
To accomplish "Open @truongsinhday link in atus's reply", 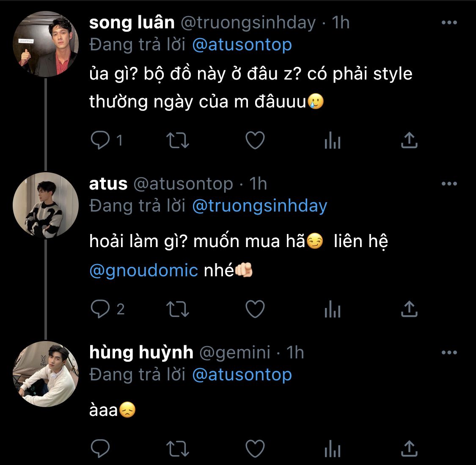I will point(259,206).
